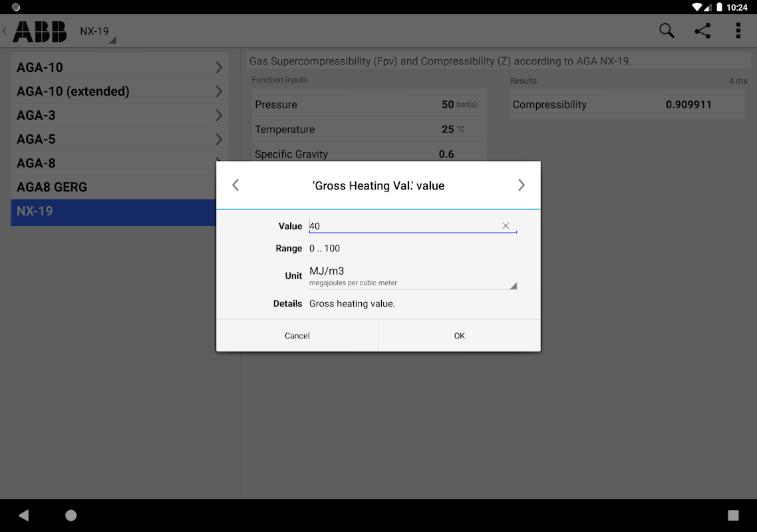Expand AGA-3 list entry chevron
The height and width of the screenshot is (532, 757).
[219, 115]
